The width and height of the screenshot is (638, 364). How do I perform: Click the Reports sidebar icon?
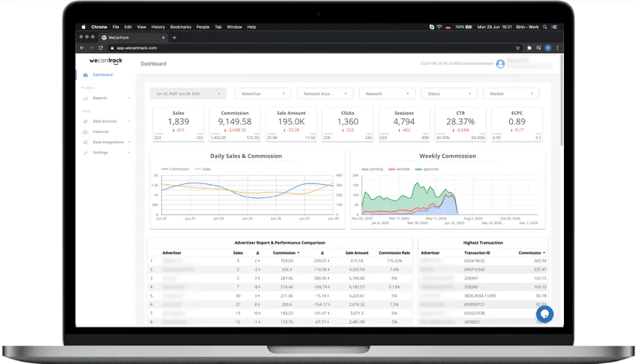point(85,98)
